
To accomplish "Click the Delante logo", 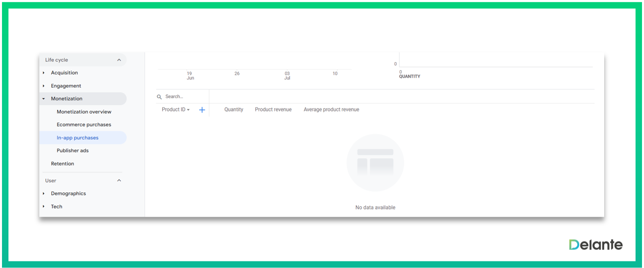I will 596,245.
